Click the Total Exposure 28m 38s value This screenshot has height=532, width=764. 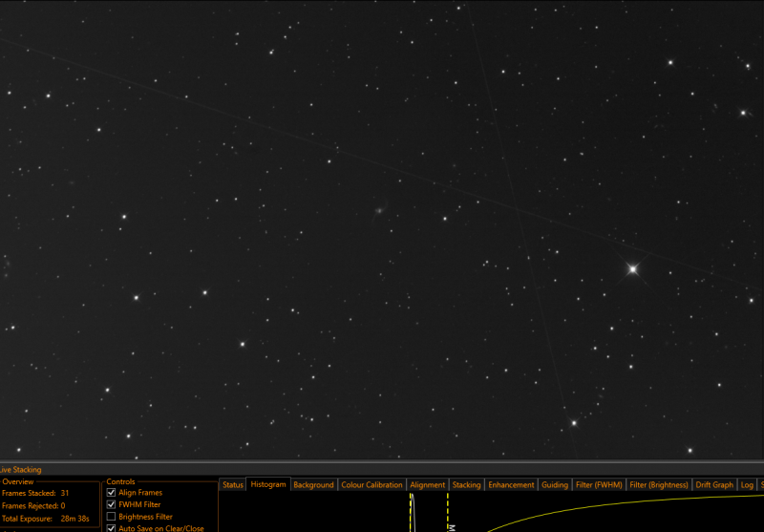(x=75, y=519)
